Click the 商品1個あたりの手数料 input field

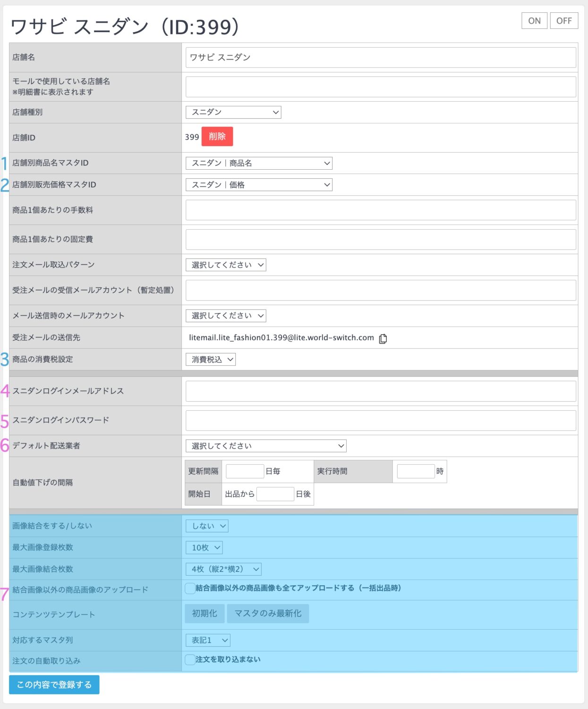click(381, 210)
